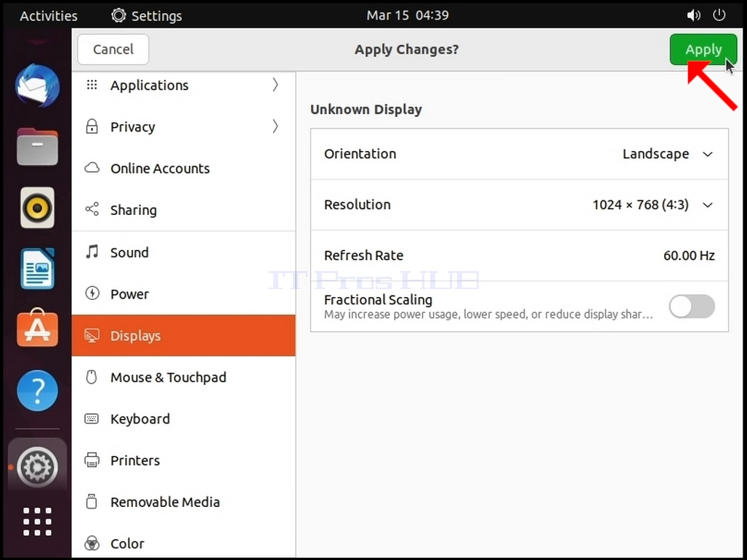Open the Keyboard settings panel

pos(183,418)
